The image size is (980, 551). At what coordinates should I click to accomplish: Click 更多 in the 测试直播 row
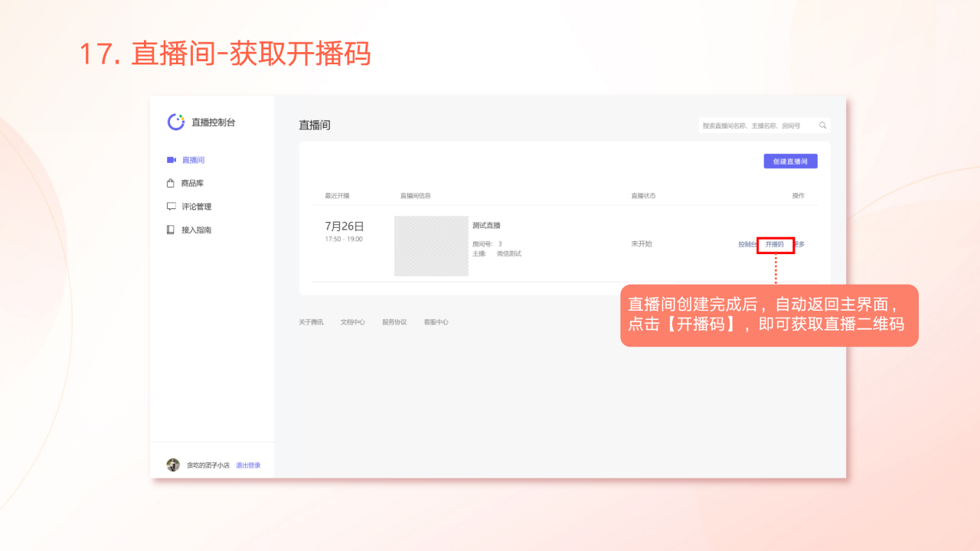[799, 244]
